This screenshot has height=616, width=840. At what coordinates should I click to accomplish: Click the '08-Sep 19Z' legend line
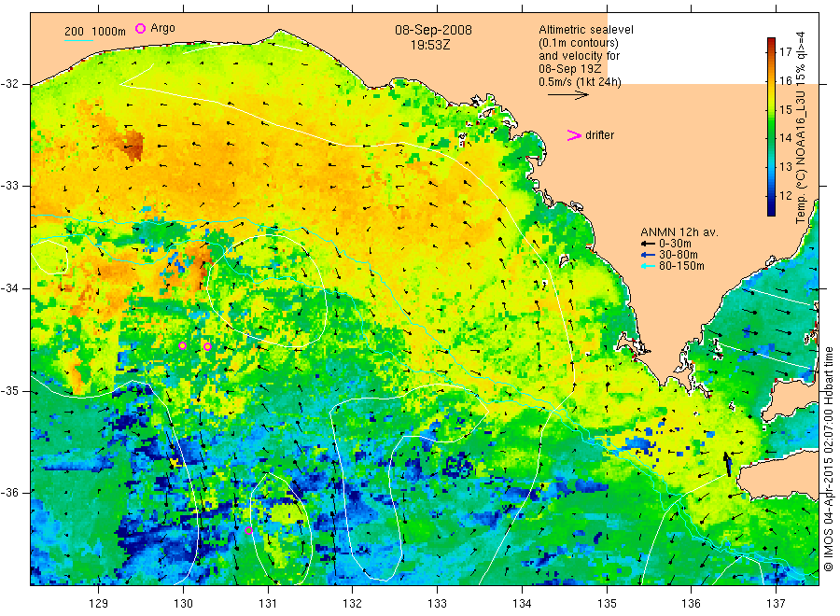(570, 69)
